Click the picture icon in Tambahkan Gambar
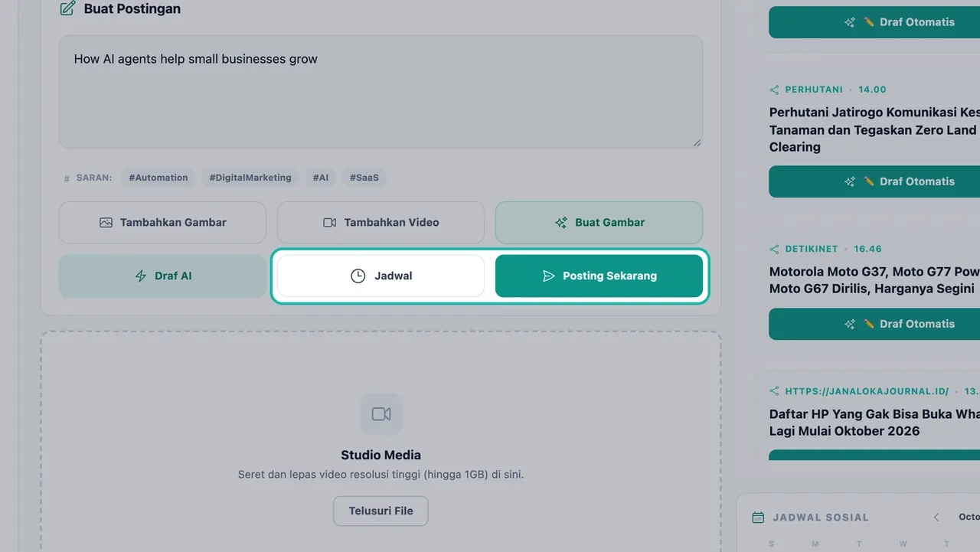 (x=106, y=223)
